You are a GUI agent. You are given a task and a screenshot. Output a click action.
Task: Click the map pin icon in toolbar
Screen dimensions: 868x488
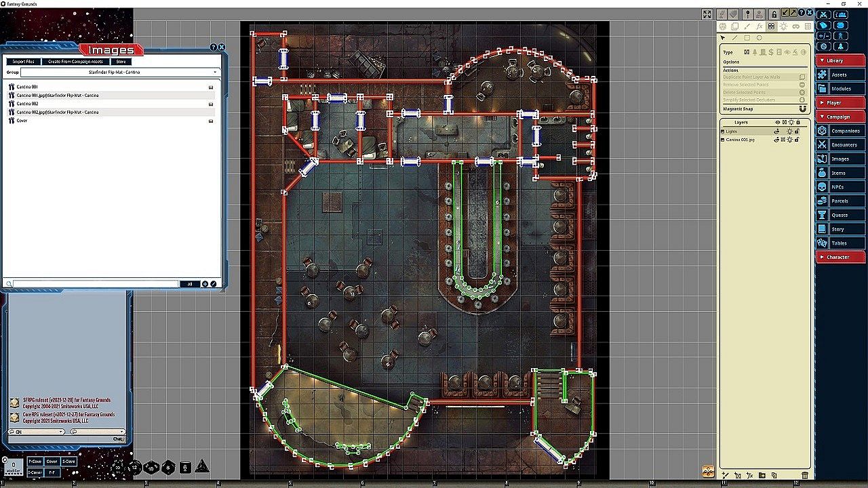pyautogui.click(x=747, y=14)
